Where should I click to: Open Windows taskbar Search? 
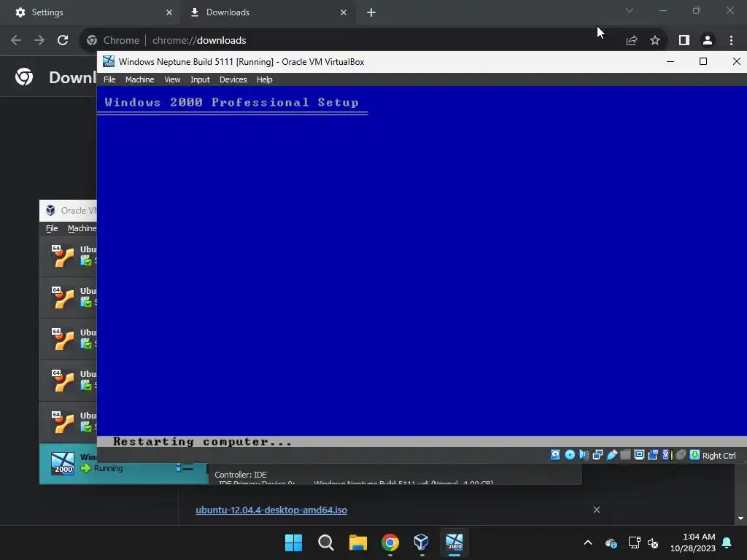(x=326, y=542)
